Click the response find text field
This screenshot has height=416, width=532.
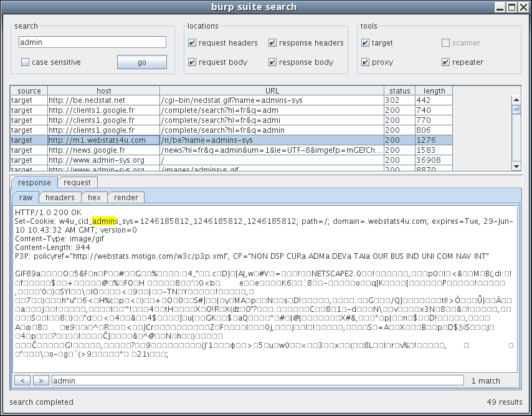(x=258, y=380)
